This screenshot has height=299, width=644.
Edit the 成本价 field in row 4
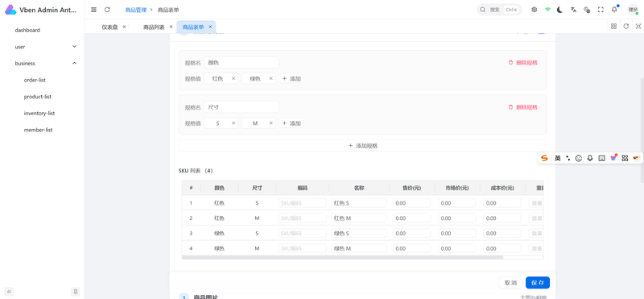click(x=502, y=248)
